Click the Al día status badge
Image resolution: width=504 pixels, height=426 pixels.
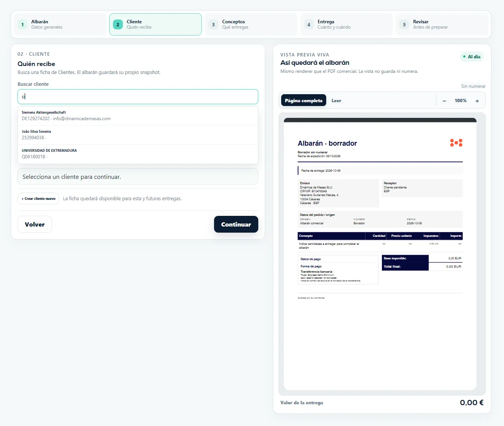pos(472,57)
